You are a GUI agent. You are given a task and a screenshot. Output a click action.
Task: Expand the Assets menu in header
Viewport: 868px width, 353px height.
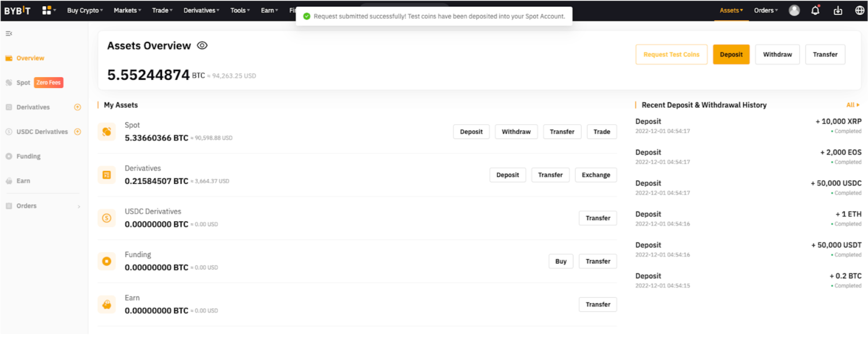click(731, 11)
